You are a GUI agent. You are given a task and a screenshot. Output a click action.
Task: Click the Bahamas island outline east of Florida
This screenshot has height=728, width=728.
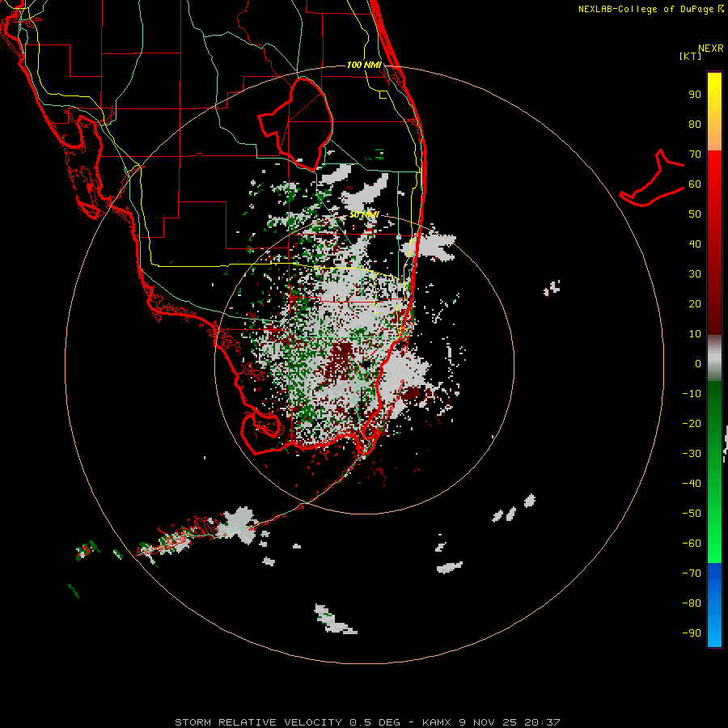652,179
